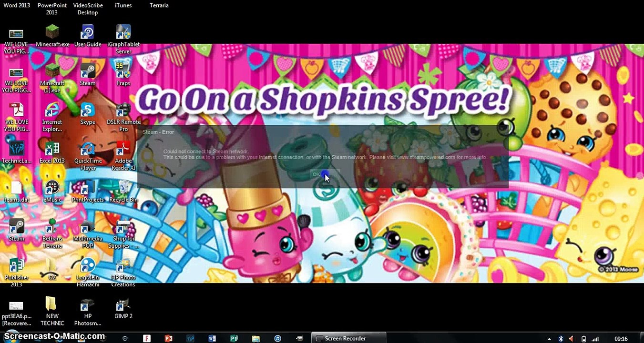
Task: Click the 09:16 taskbar clock
Action: [x=621, y=339]
